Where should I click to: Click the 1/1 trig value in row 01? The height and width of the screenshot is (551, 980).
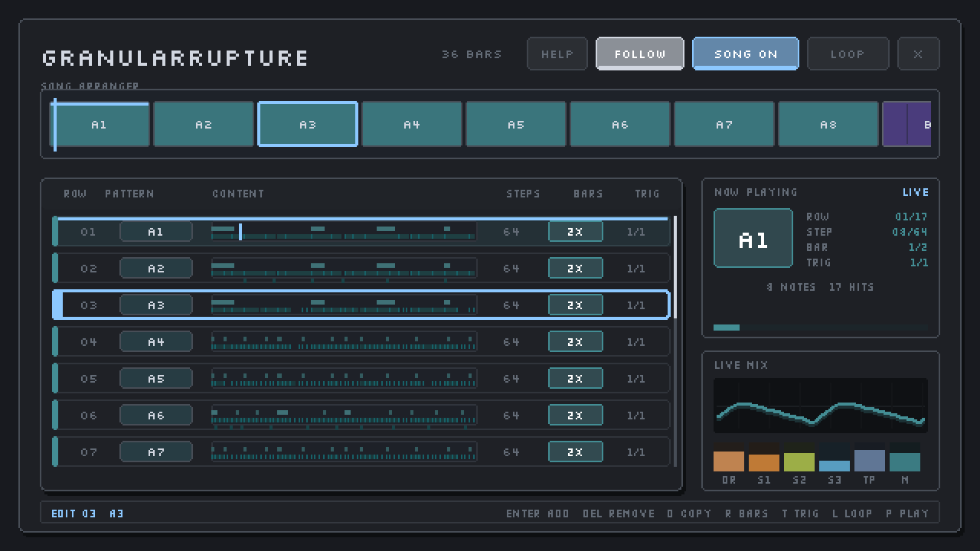636,232
